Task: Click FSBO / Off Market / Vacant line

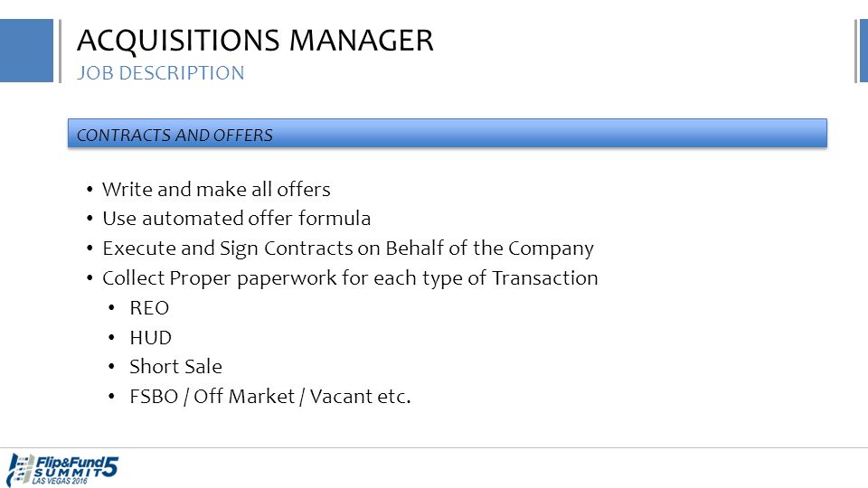Action: click(270, 397)
